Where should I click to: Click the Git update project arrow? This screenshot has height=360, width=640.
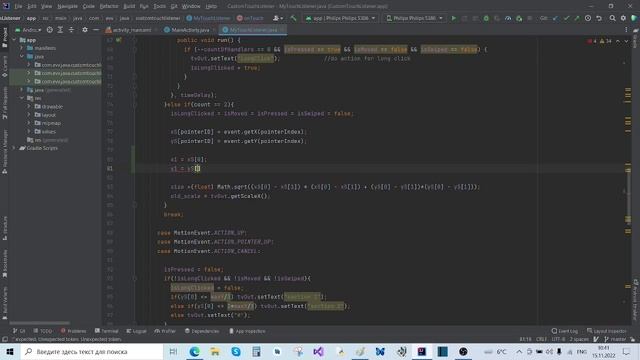click(x=555, y=18)
